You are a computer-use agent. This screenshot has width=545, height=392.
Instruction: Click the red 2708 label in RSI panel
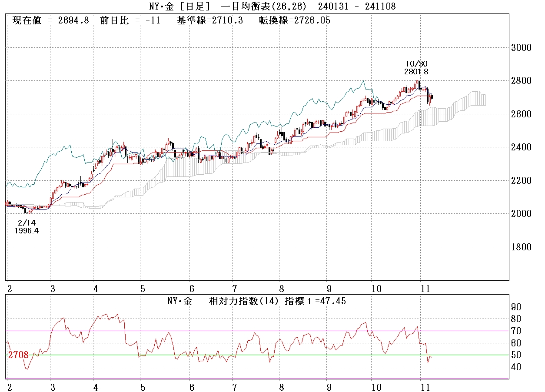18,355
